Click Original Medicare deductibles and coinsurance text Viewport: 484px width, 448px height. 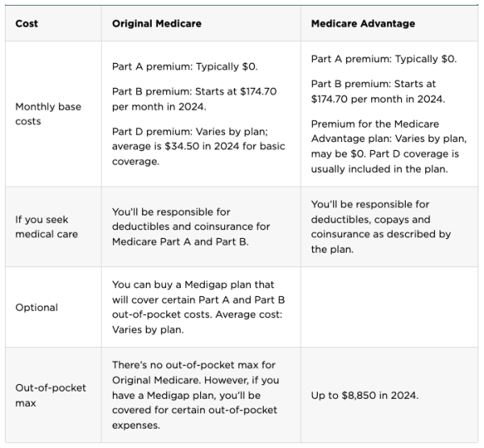tap(191, 227)
